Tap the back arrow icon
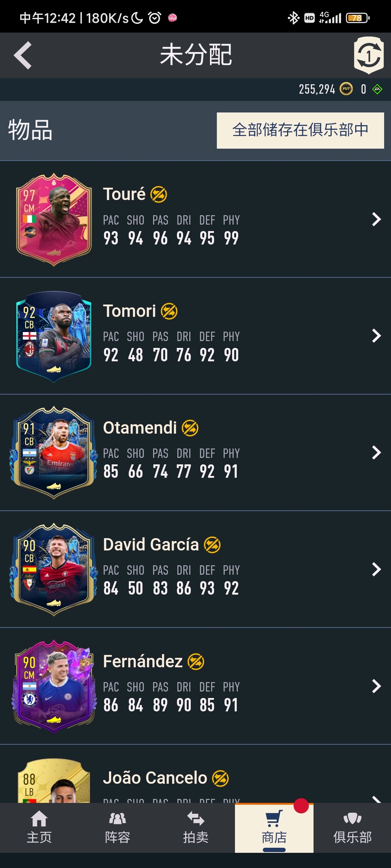Viewport: 391px width, 868px height. pyautogui.click(x=23, y=55)
